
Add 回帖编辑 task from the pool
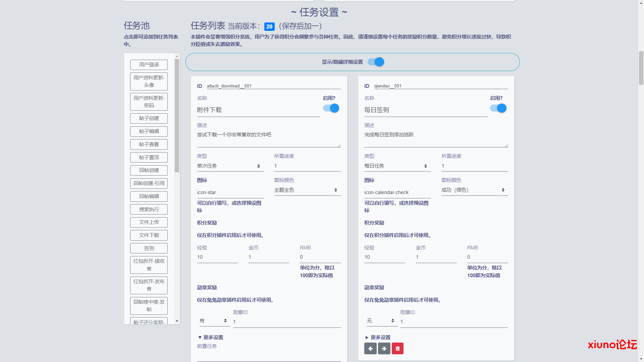click(x=149, y=196)
